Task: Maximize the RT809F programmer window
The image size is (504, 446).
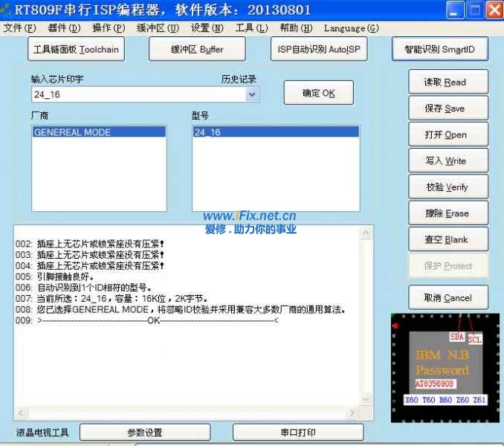Action: [x=475, y=10]
